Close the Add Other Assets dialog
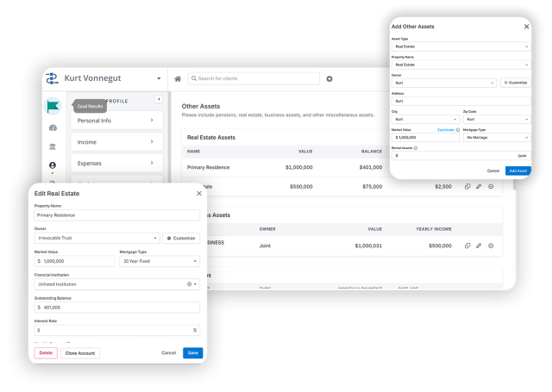Screen dimensions: 552x392 (526, 27)
